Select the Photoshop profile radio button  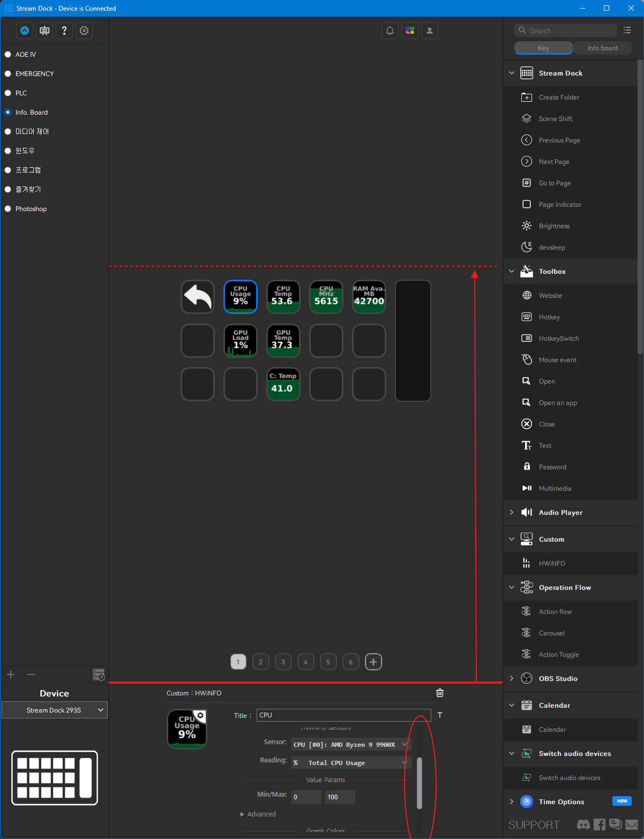coord(8,209)
